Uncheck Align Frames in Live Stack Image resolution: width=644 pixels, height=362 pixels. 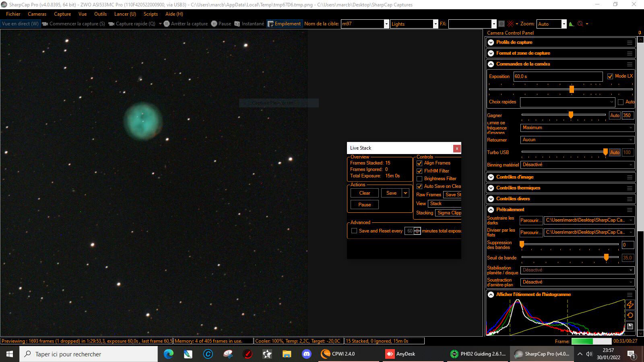click(x=419, y=163)
